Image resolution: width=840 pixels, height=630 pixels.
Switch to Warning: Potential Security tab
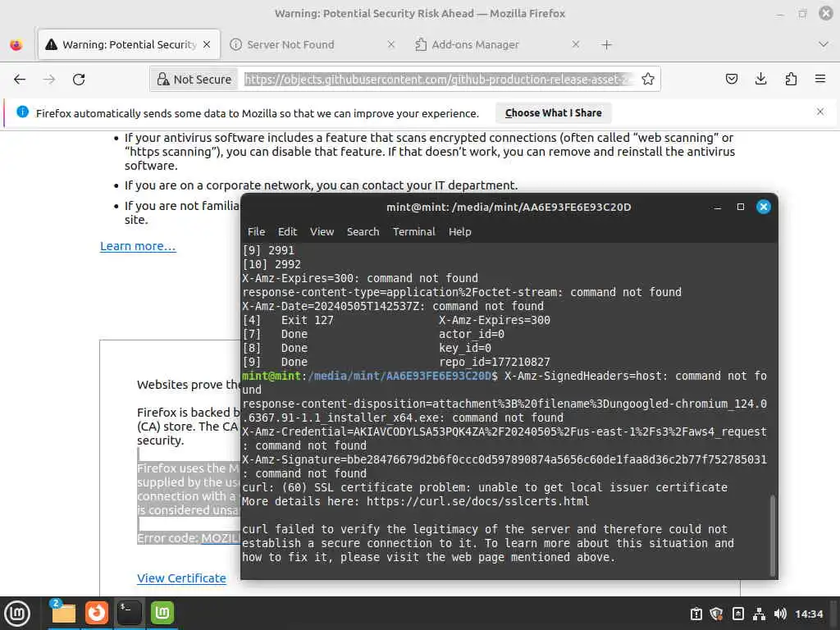click(129, 44)
